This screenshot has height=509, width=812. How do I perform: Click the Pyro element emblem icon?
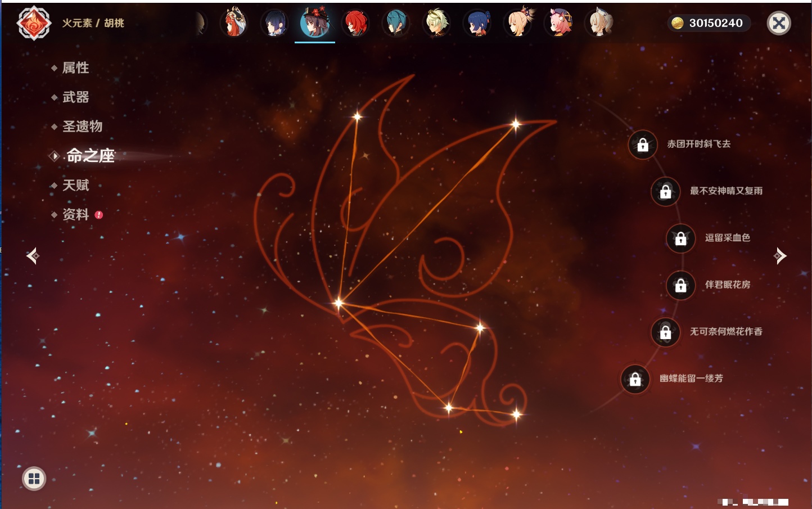[34, 23]
